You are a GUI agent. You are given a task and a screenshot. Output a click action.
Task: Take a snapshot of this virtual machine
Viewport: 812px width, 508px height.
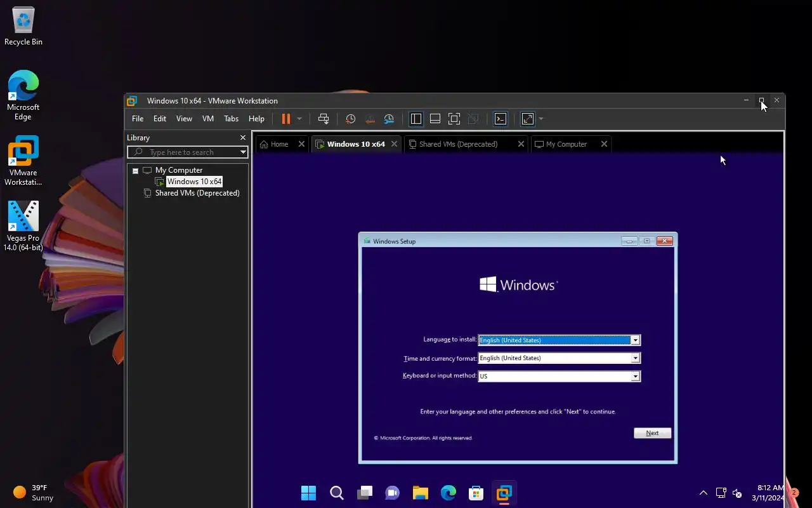coord(351,119)
